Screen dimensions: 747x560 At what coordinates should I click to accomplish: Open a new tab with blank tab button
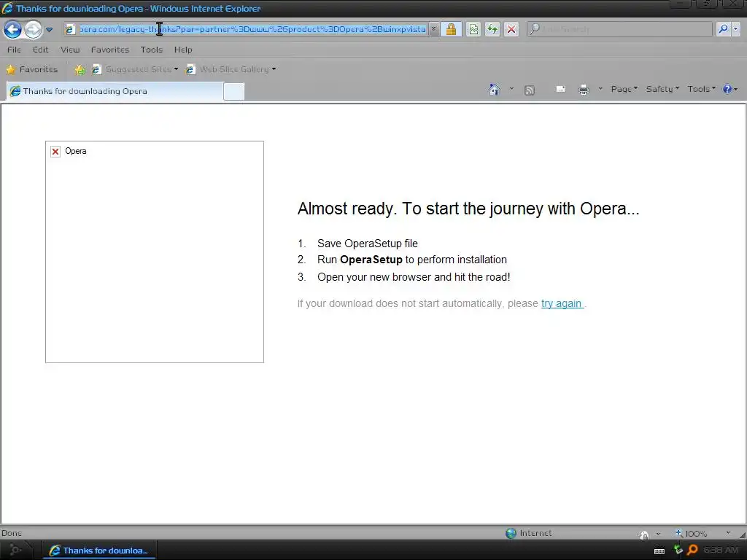pyautogui.click(x=234, y=91)
